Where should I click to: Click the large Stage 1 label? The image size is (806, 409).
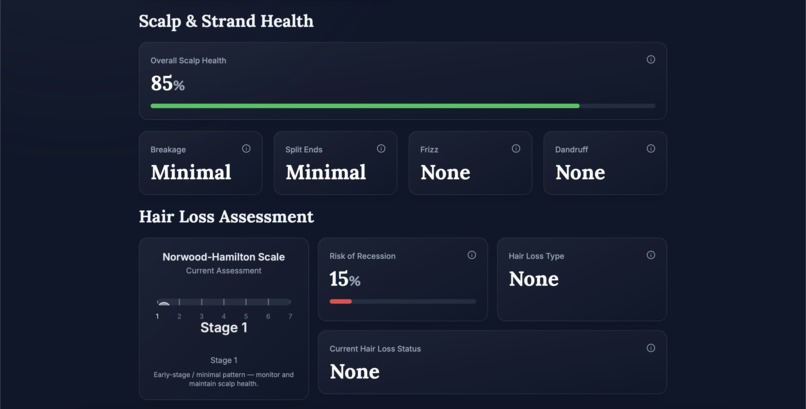[x=224, y=328]
